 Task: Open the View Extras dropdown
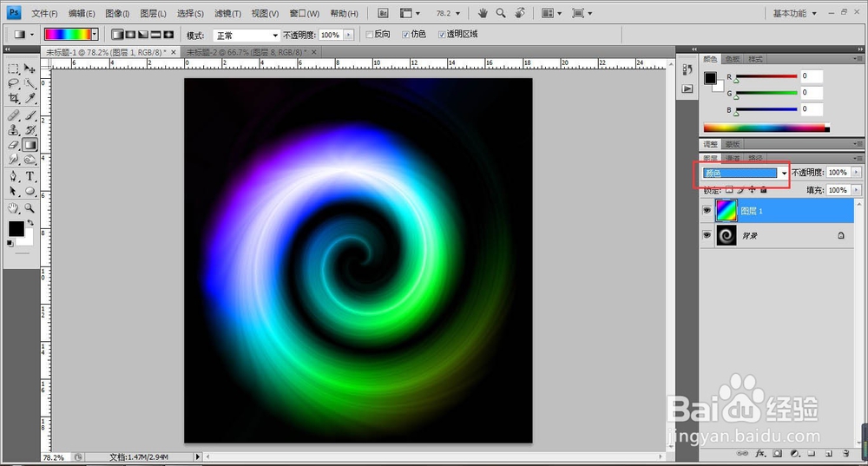(411, 13)
